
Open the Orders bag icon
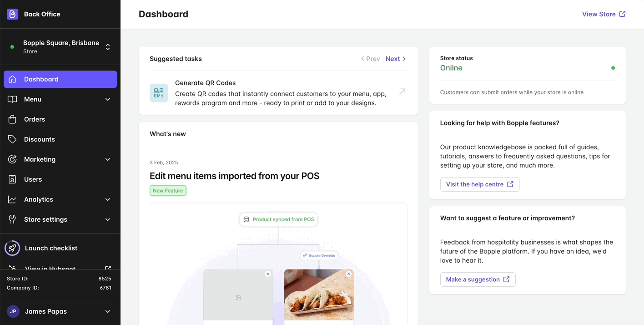[x=12, y=119]
